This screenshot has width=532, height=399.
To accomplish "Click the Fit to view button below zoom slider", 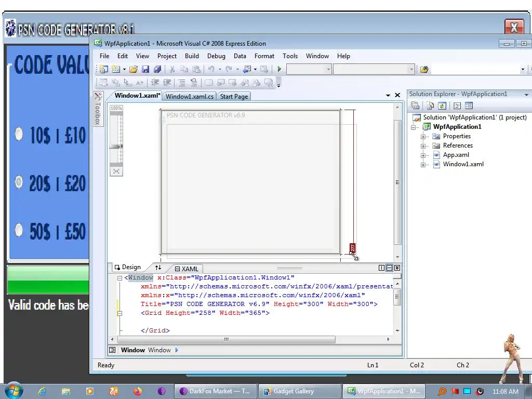I will (116, 171).
